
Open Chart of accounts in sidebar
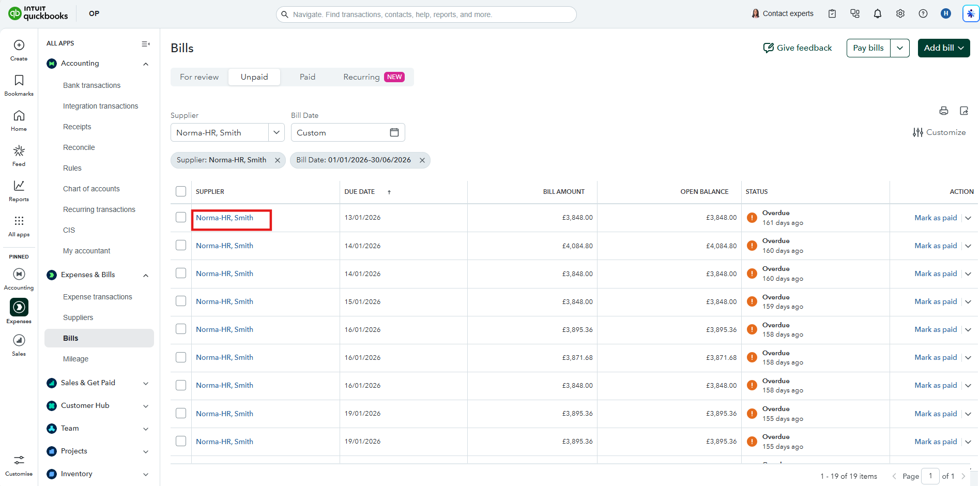[91, 189]
